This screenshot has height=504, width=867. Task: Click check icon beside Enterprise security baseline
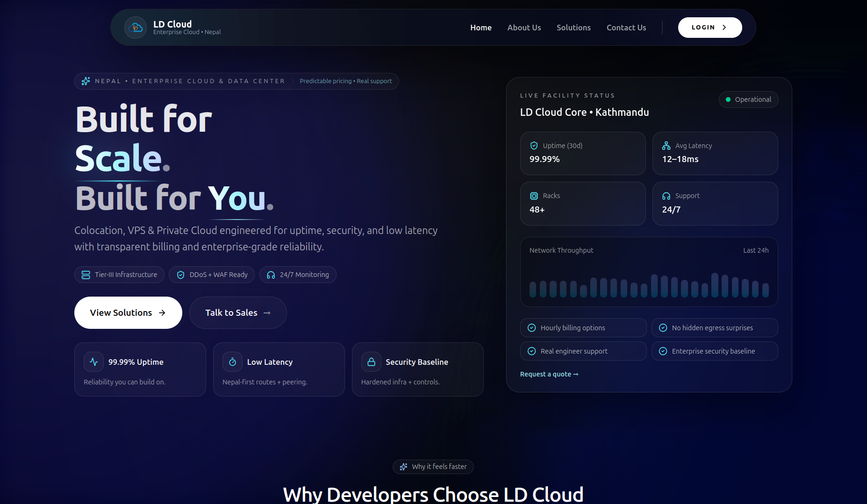(663, 351)
